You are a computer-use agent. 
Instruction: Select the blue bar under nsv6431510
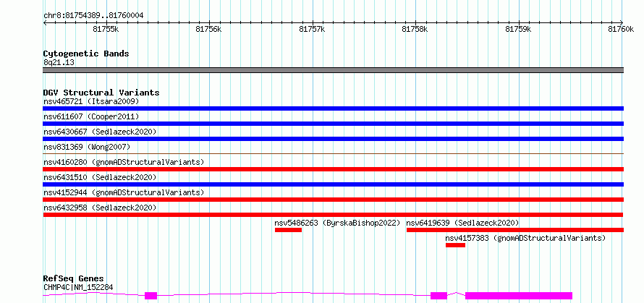click(333, 184)
